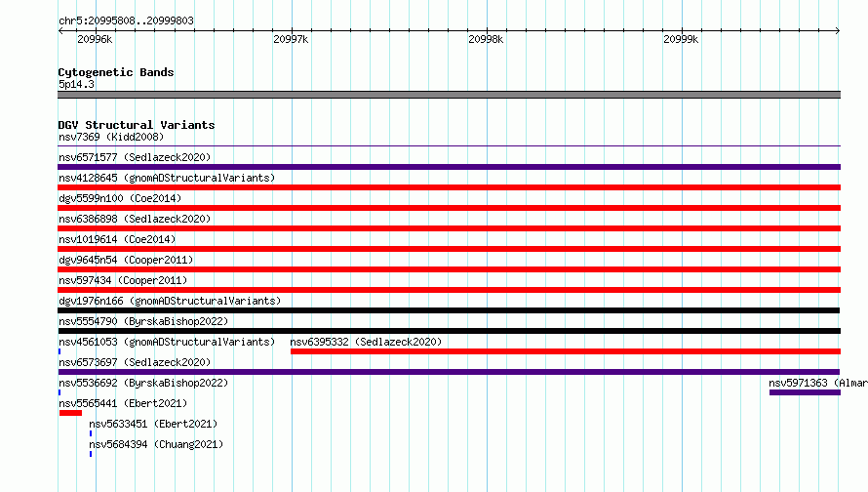Click the purple bar of nsv5971363
Viewport: 868px width, 492px height.
pos(805,392)
